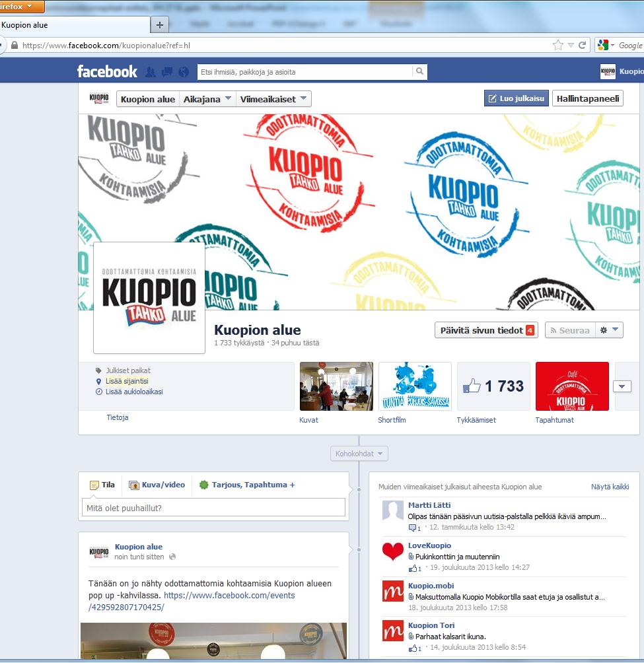Open the Tapahtumat events thumbnail
This screenshot has height=663, width=644.
(x=572, y=386)
